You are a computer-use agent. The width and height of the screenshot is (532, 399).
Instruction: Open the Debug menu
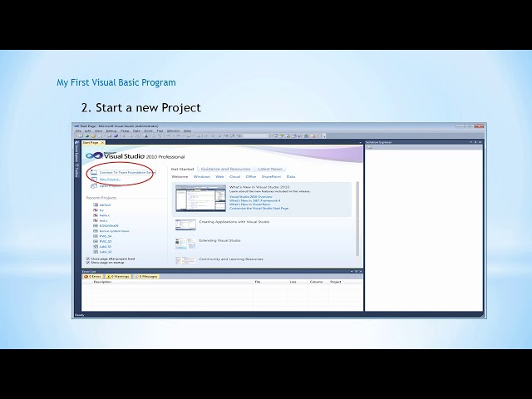coord(111,131)
